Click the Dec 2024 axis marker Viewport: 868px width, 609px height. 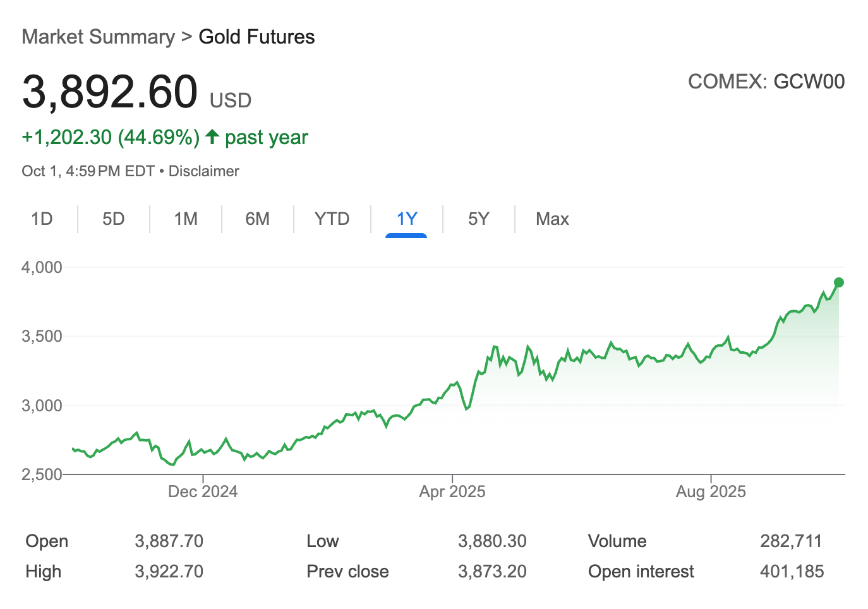[203, 491]
